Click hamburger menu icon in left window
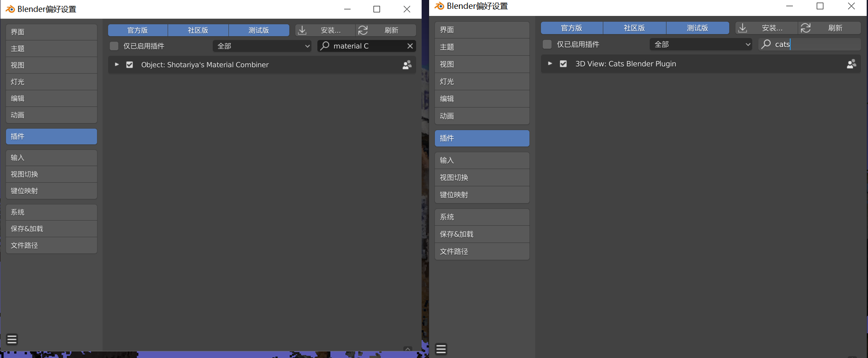The height and width of the screenshot is (358, 868). (12, 339)
